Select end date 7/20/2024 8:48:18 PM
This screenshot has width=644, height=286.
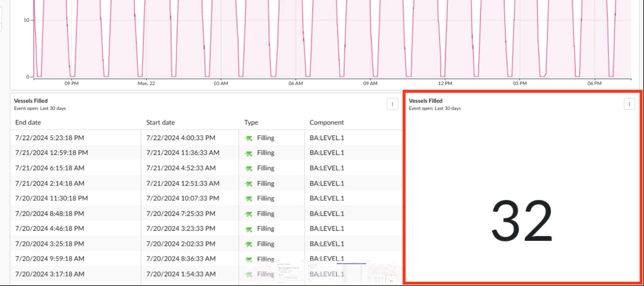point(49,214)
